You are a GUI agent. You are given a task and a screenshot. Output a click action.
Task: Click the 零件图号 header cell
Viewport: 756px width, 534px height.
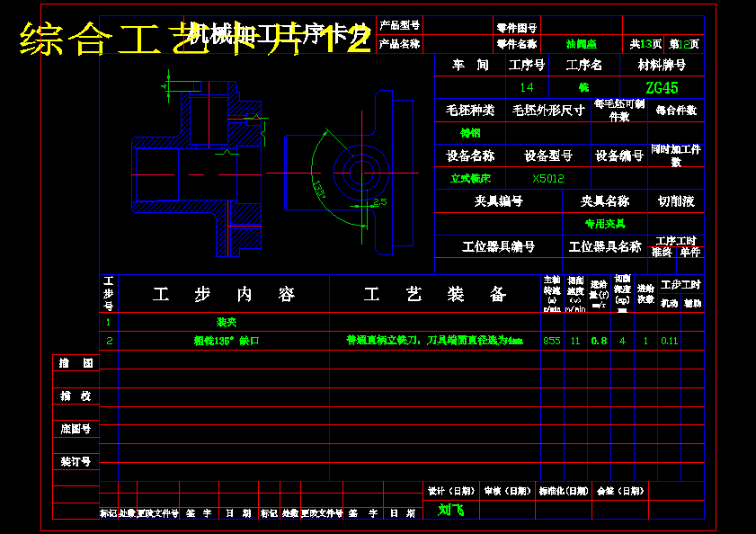click(517, 28)
